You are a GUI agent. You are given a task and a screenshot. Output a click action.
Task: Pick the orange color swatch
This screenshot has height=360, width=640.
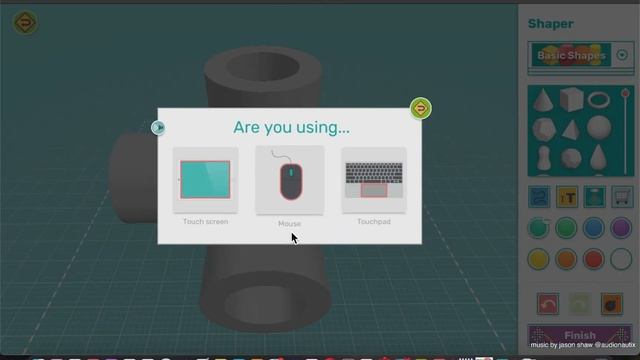(566, 259)
